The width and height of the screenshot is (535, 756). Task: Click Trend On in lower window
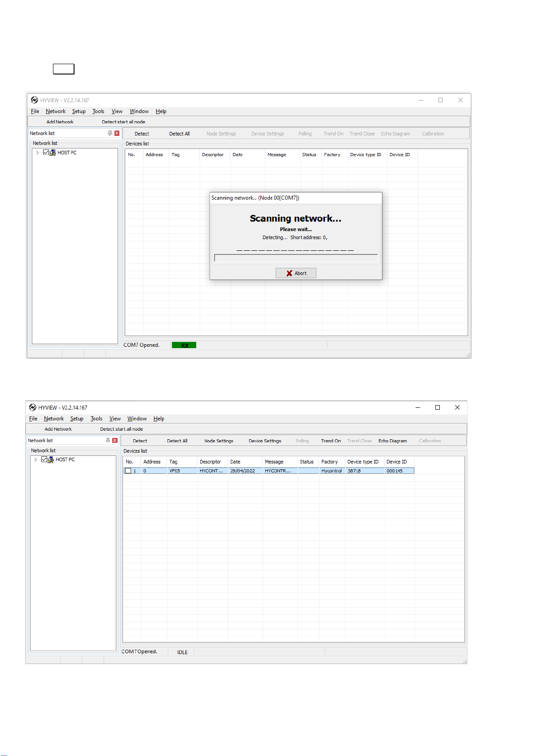(331, 441)
